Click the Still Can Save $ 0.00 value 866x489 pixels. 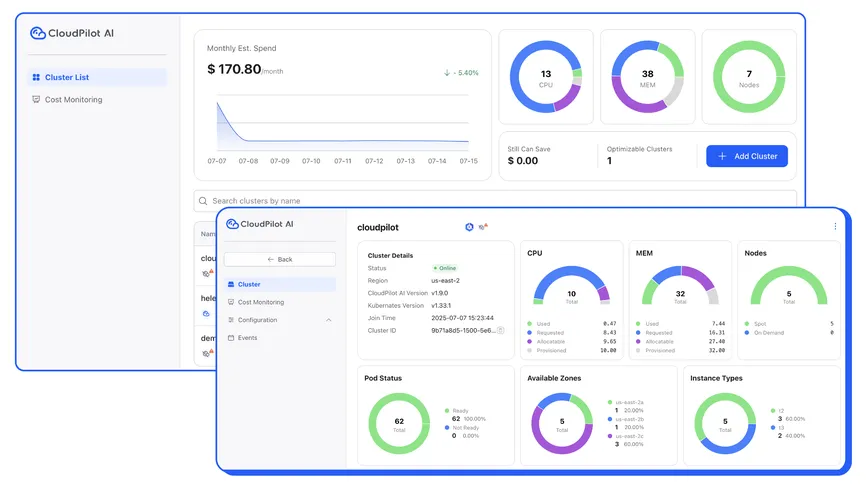[x=522, y=161]
